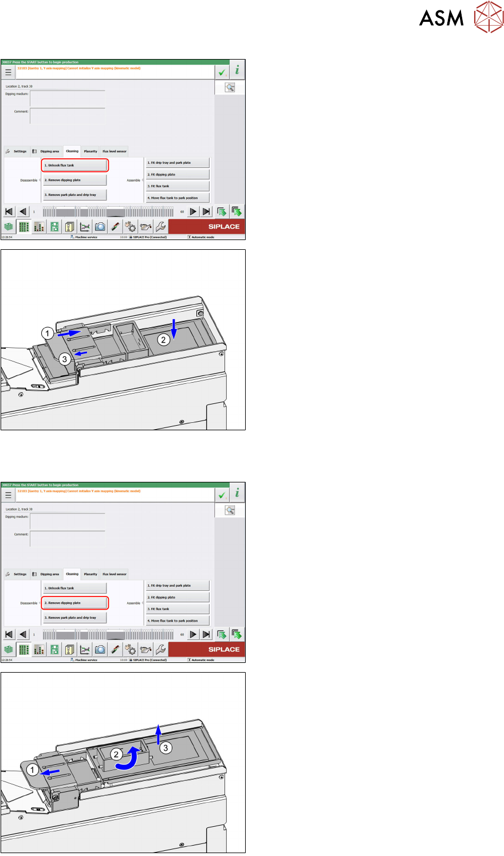Click '1. Fit drip tray and park plate', upper screenshot
Image resolution: width=504 pixels, height=856 pixels.
pos(178,163)
